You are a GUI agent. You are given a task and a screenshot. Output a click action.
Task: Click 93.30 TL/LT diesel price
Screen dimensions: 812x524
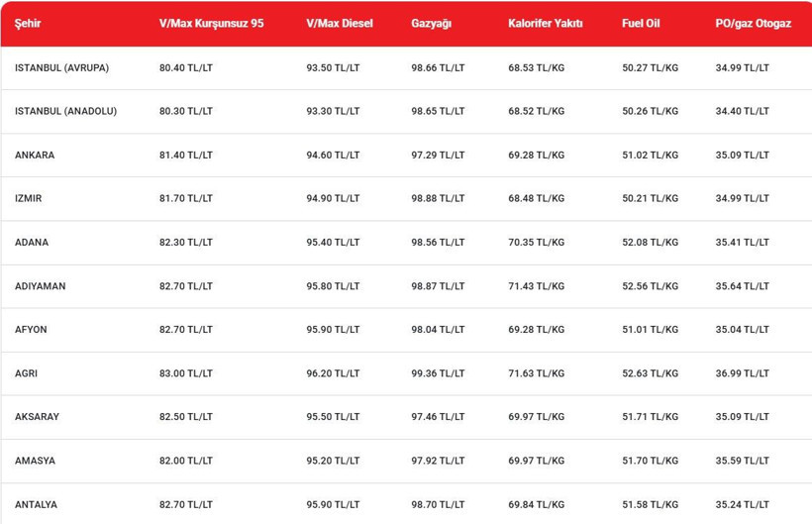[333, 111]
